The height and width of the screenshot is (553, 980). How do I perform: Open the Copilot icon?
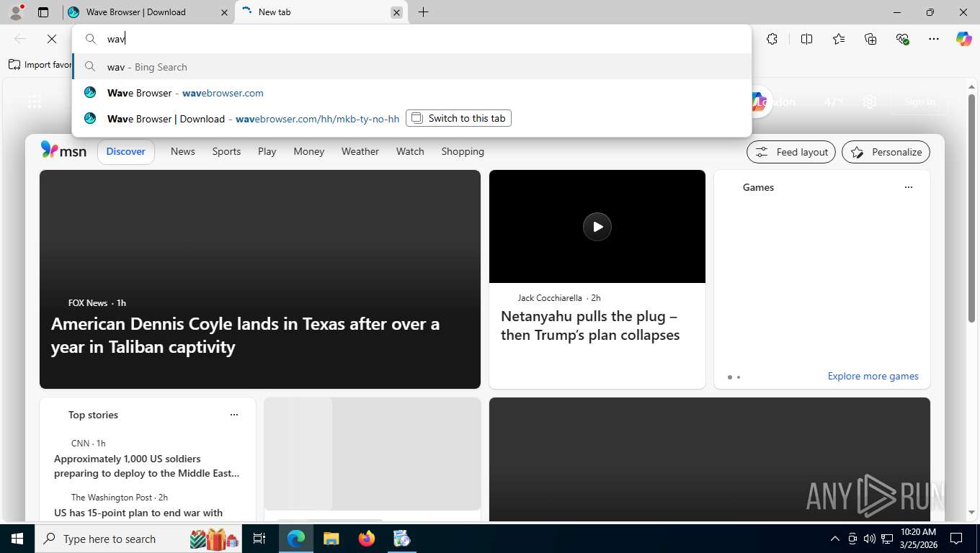(x=963, y=39)
